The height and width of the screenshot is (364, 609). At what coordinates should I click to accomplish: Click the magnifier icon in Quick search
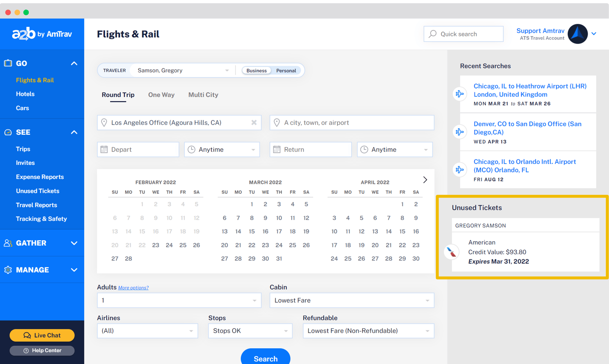point(433,34)
